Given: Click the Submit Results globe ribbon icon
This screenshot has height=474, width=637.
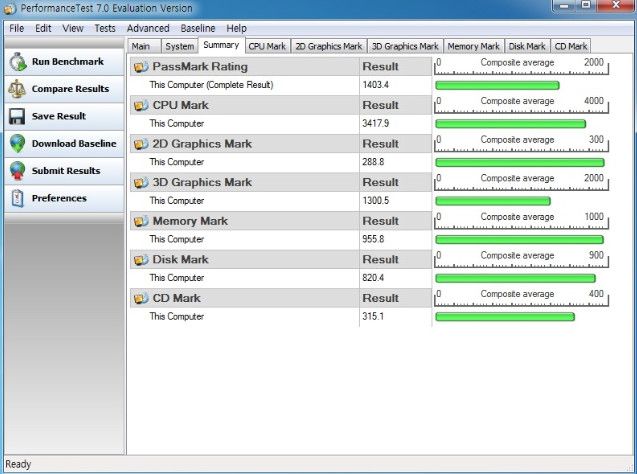Looking at the screenshot, I should 17,171.
